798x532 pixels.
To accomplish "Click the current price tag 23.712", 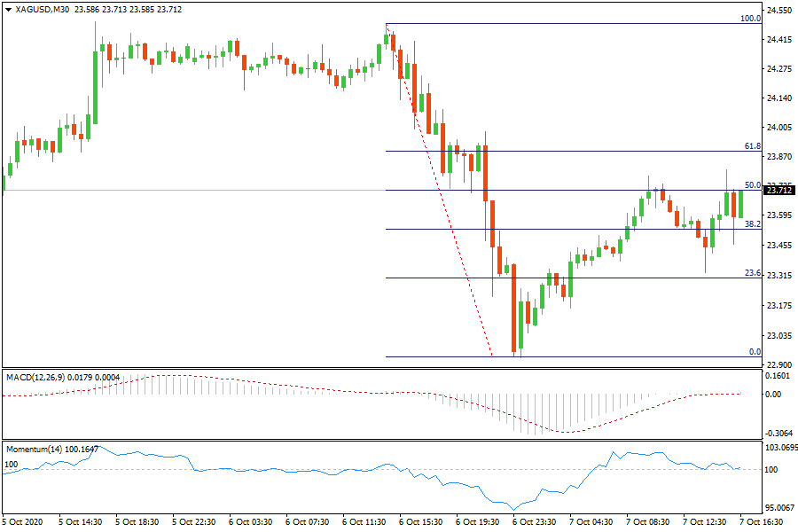I will pos(778,190).
